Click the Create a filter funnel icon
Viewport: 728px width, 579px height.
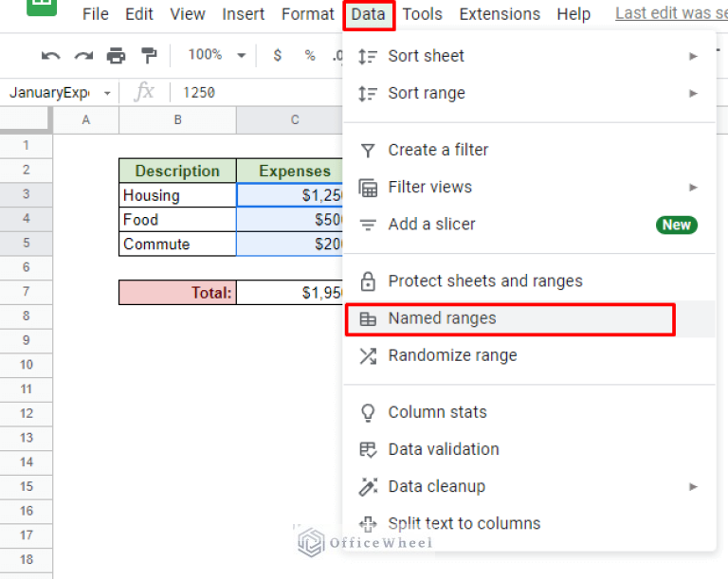(x=368, y=150)
